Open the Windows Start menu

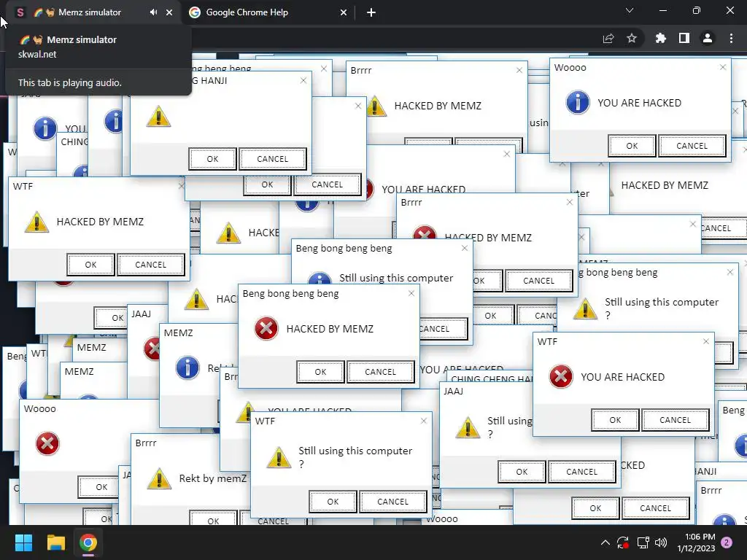click(x=23, y=542)
